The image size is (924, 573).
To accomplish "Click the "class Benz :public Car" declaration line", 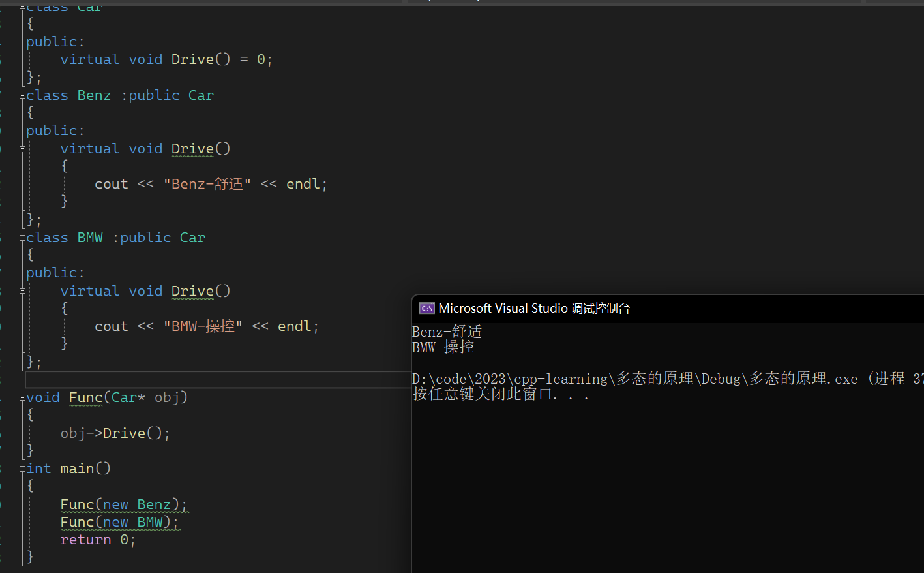I will pyautogui.click(x=120, y=95).
